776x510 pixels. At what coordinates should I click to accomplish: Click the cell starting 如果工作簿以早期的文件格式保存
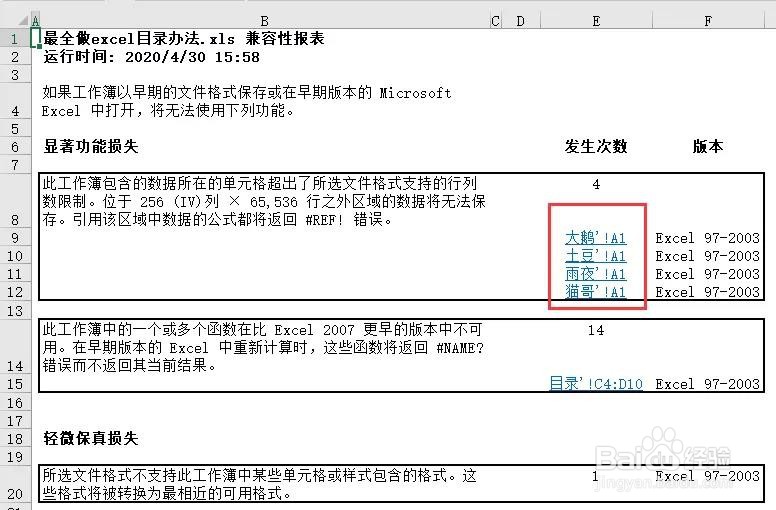(247, 101)
